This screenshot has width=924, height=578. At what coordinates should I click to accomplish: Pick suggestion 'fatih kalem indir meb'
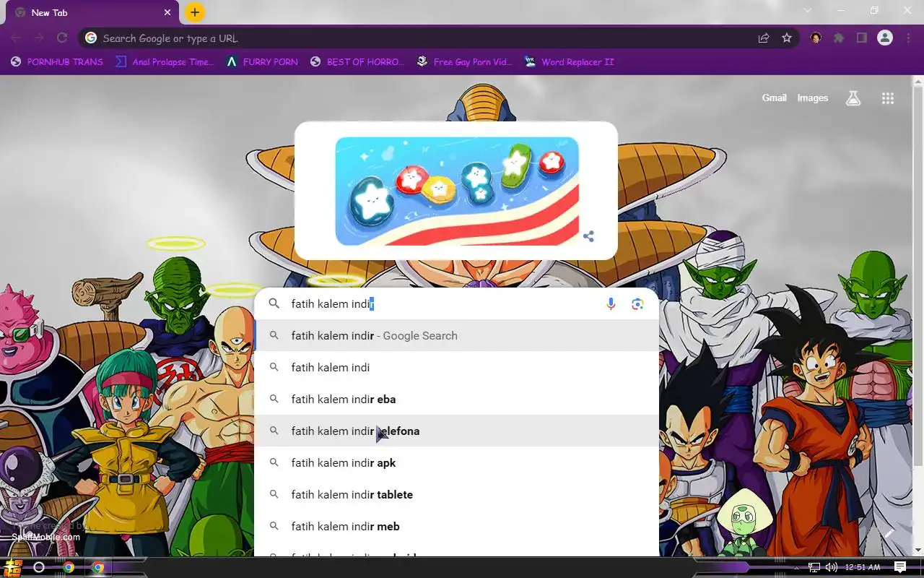(x=457, y=527)
